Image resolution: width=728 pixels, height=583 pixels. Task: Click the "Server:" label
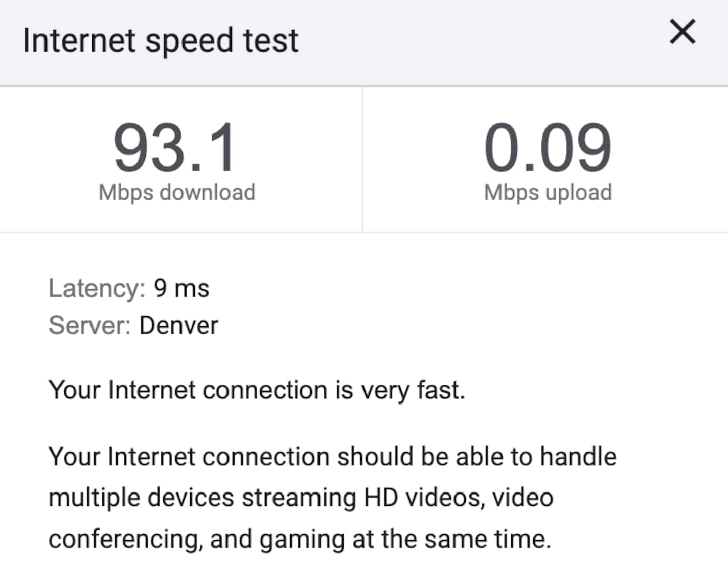click(x=89, y=325)
